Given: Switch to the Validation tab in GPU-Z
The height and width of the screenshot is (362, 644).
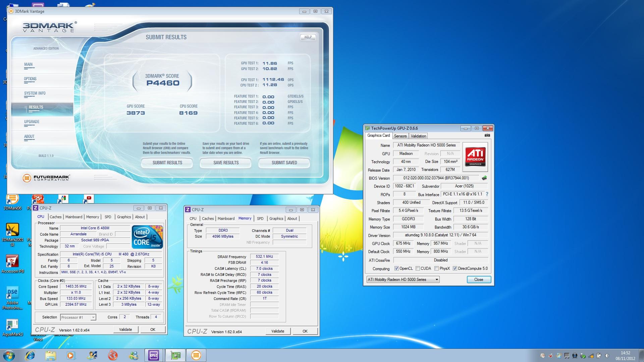Looking at the screenshot, I should 418,136.
